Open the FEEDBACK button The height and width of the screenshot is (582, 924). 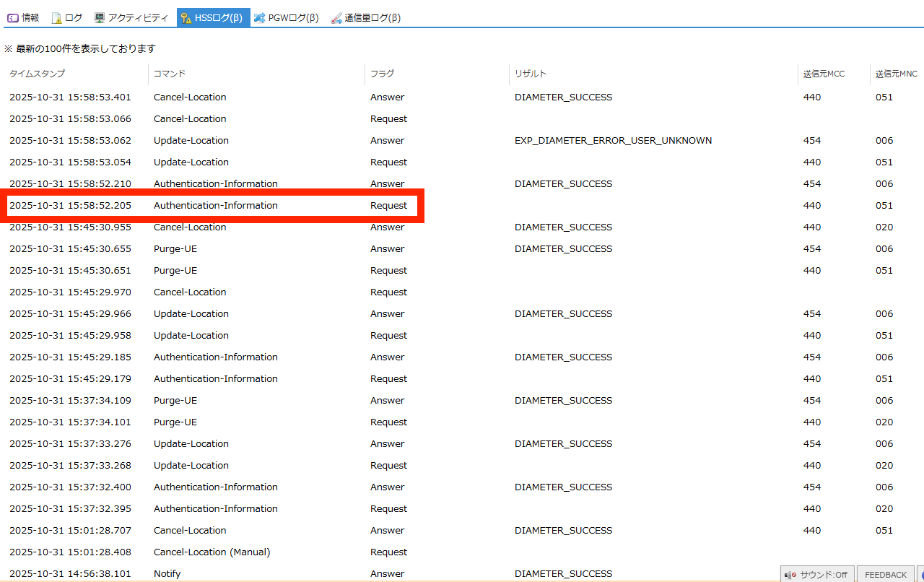point(885,575)
